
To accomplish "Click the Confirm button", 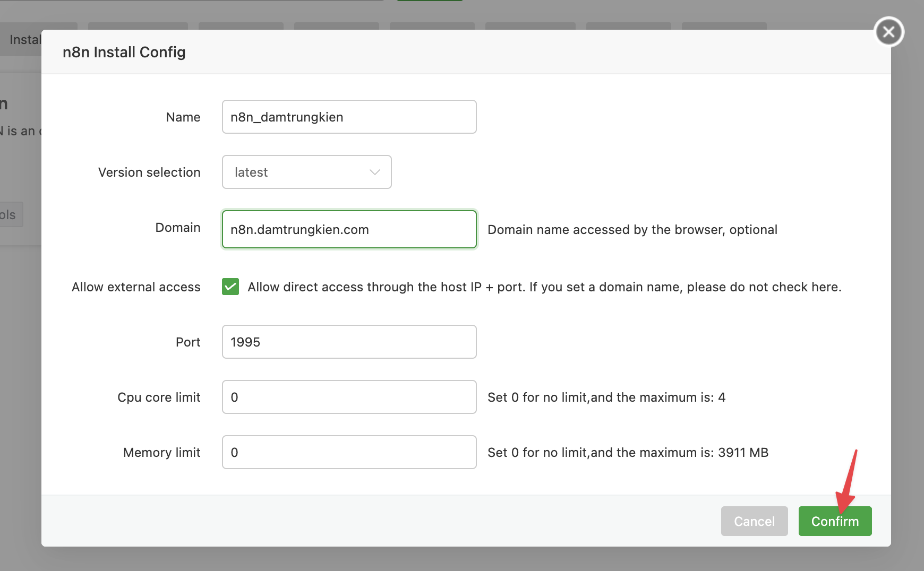I will [x=835, y=521].
